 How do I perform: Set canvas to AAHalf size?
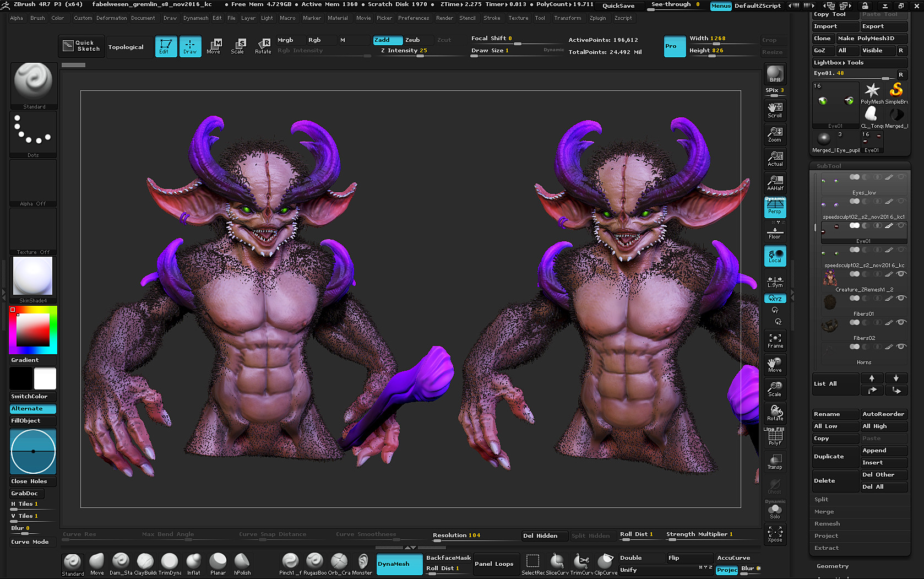pos(775,183)
